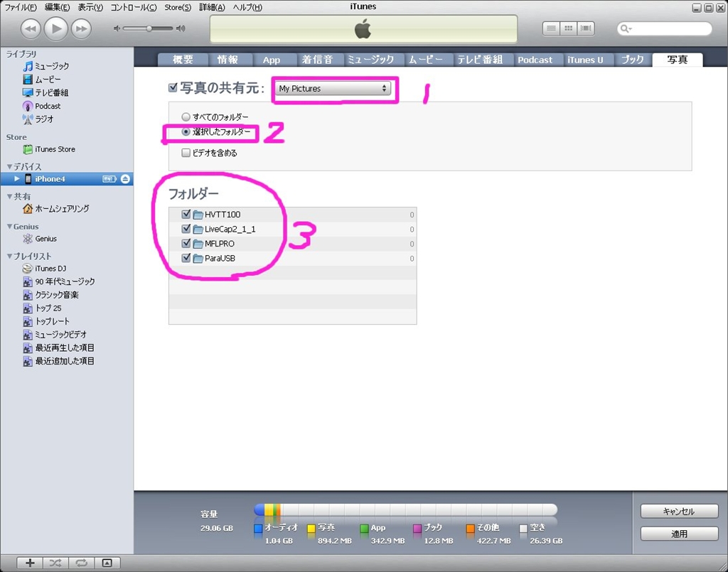Uncheck the ParaUSB folder checkbox

pos(186,258)
